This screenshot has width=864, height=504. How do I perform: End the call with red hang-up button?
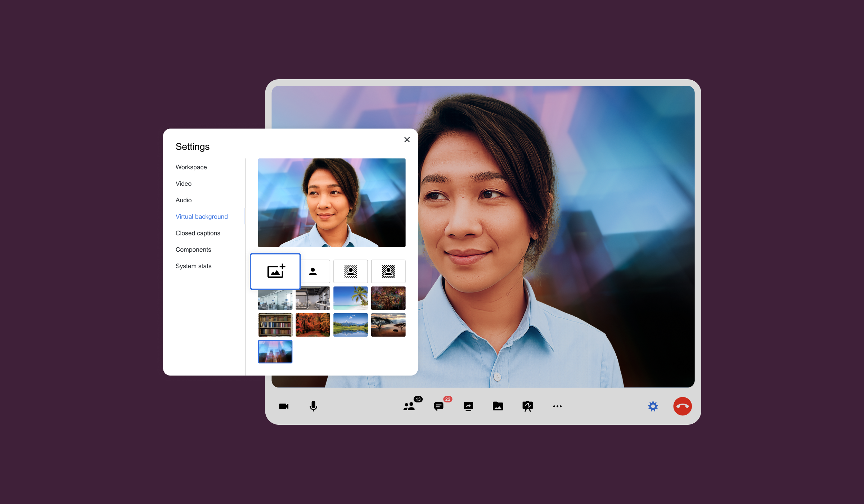[x=683, y=406]
